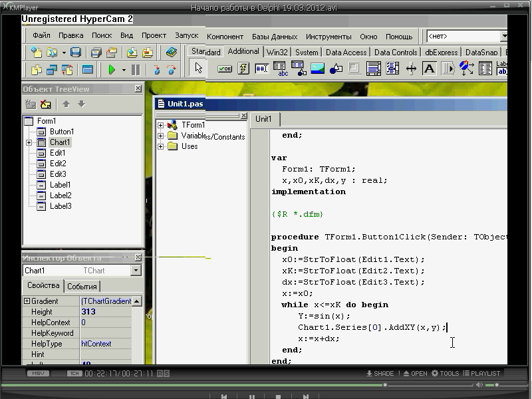
Task: Select the Shape component icon
Action: pyautogui.click(x=336, y=68)
